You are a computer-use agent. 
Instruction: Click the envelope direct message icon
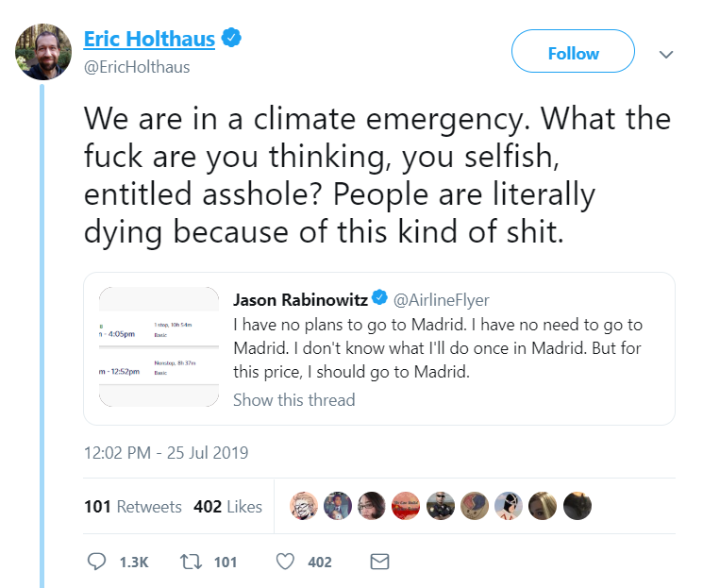tap(379, 562)
